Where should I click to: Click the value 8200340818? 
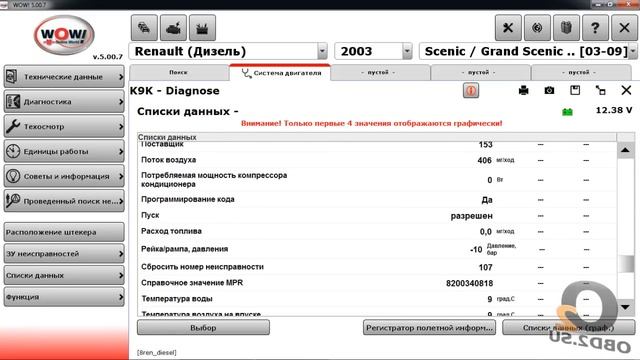click(x=469, y=283)
